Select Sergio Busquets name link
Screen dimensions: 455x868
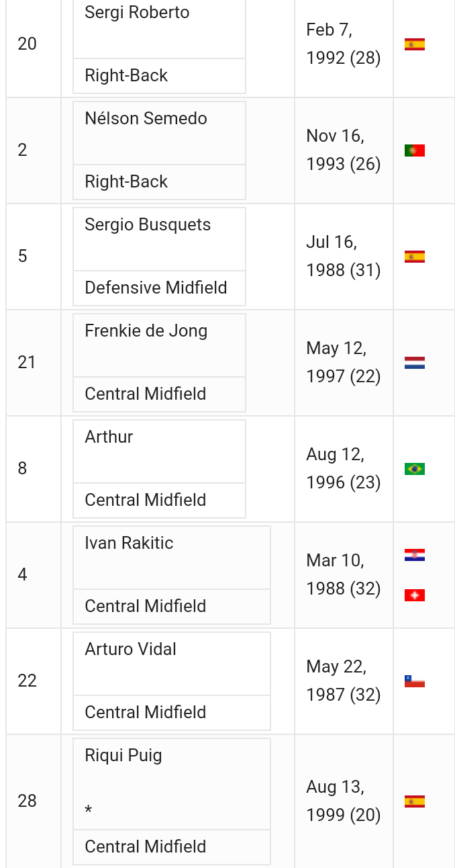(148, 225)
